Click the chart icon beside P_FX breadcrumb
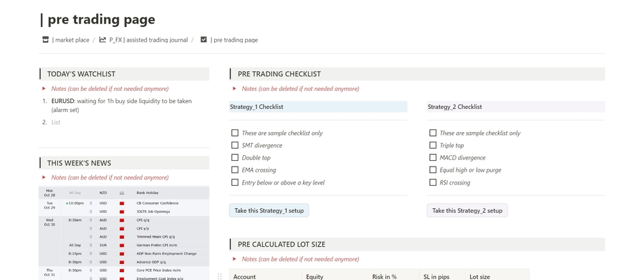Screen dimensions: 644x280 (x=103, y=40)
